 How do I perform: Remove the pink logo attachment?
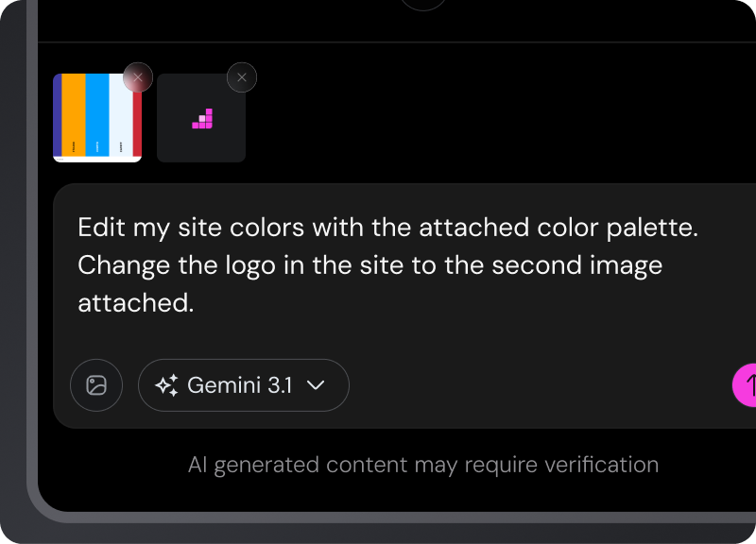(x=242, y=77)
